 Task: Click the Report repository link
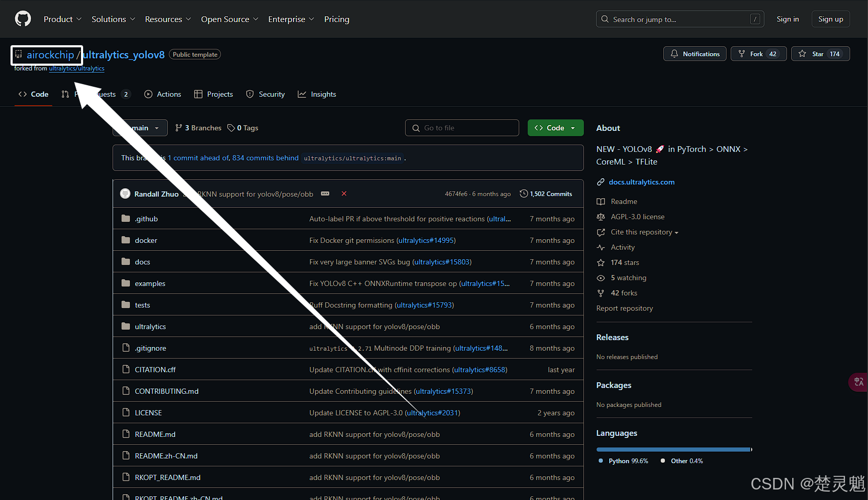[624, 308]
